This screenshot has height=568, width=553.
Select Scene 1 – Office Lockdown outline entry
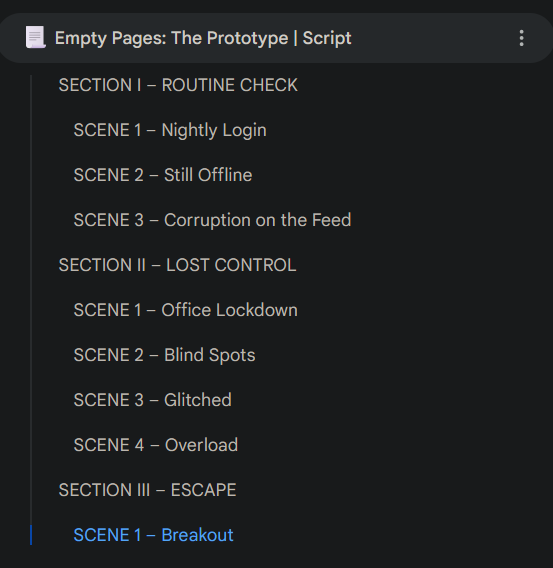pyautogui.click(x=186, y=310)
